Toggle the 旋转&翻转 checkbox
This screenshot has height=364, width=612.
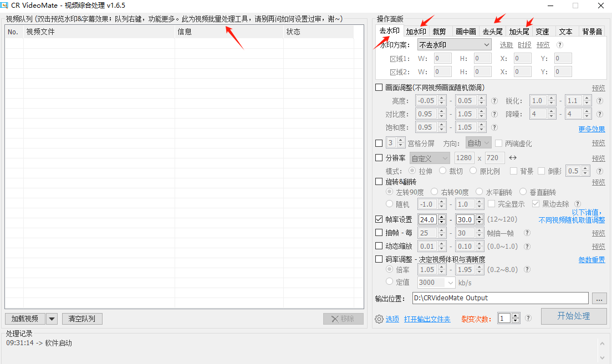(379, 181)
